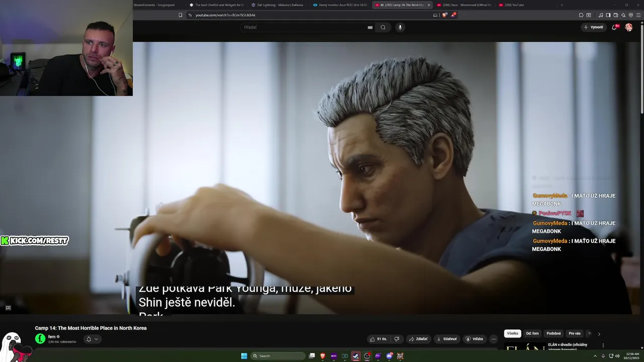Image resolution: width=644 pixels, height=362 pixels.
Task: Open Brave Rewards triangle icon
Action: click(453, 15)
